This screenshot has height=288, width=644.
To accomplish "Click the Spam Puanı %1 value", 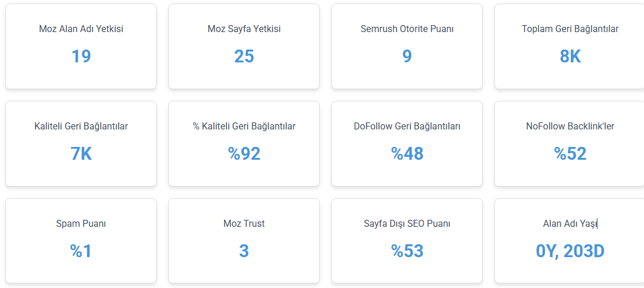I will click(81, 251).
